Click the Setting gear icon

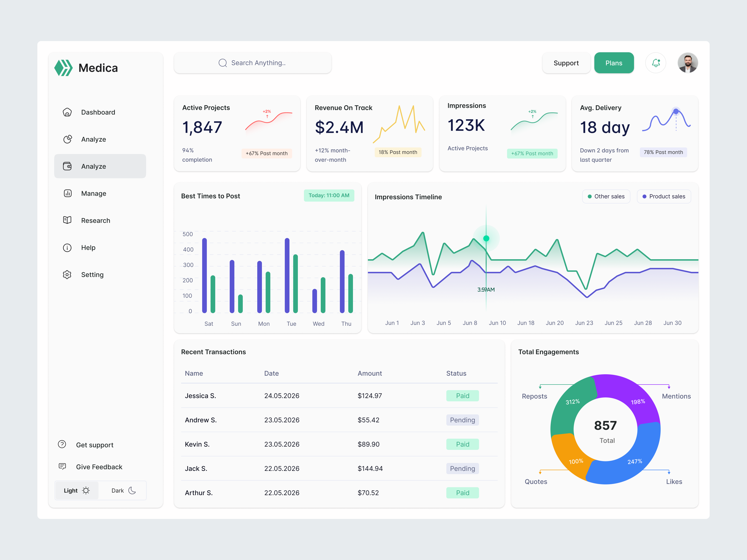point(67,274)
